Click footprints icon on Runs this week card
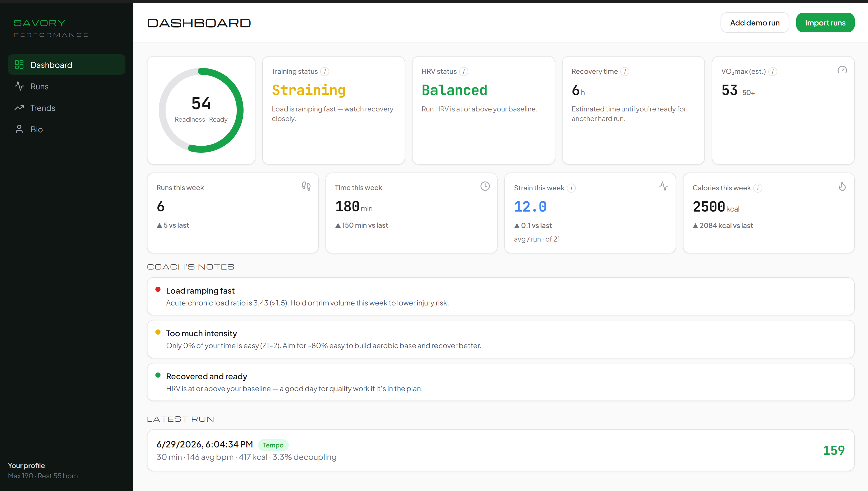868x491 pixels. click(306, 186)
